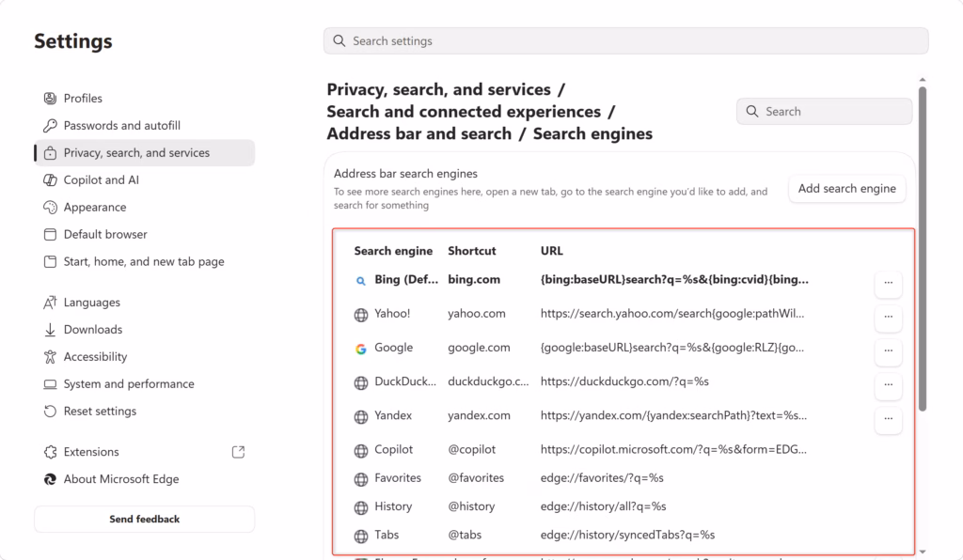Click the scrollbar down arrow

(923, 552)
